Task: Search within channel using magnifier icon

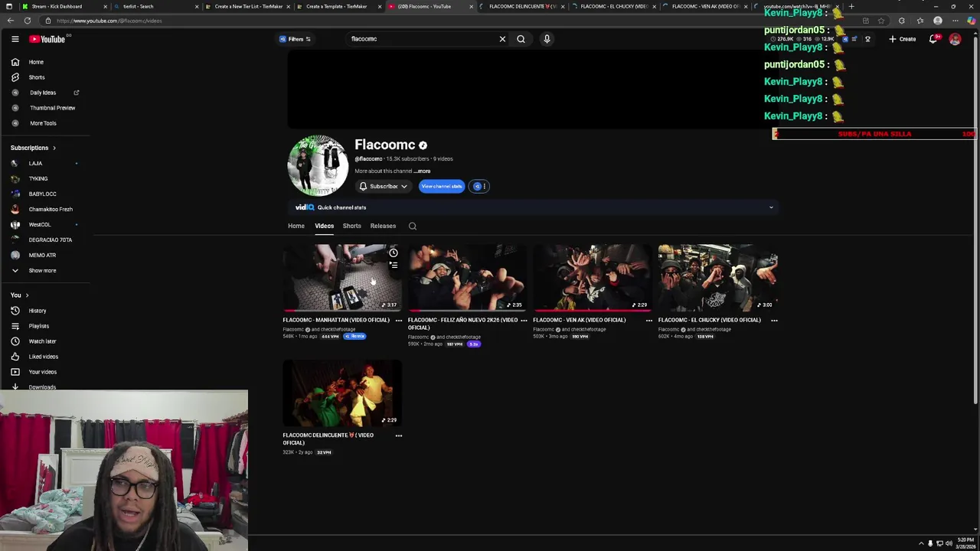Action: (413, 226)
